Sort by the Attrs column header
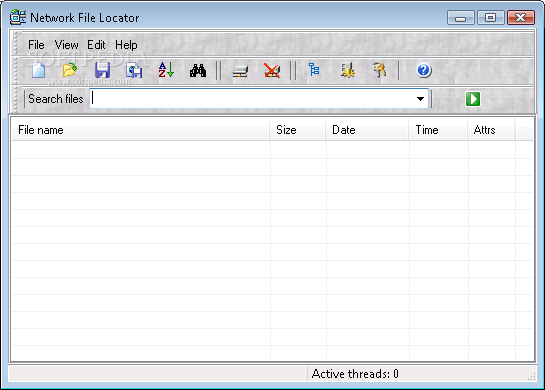 (491, 130)
